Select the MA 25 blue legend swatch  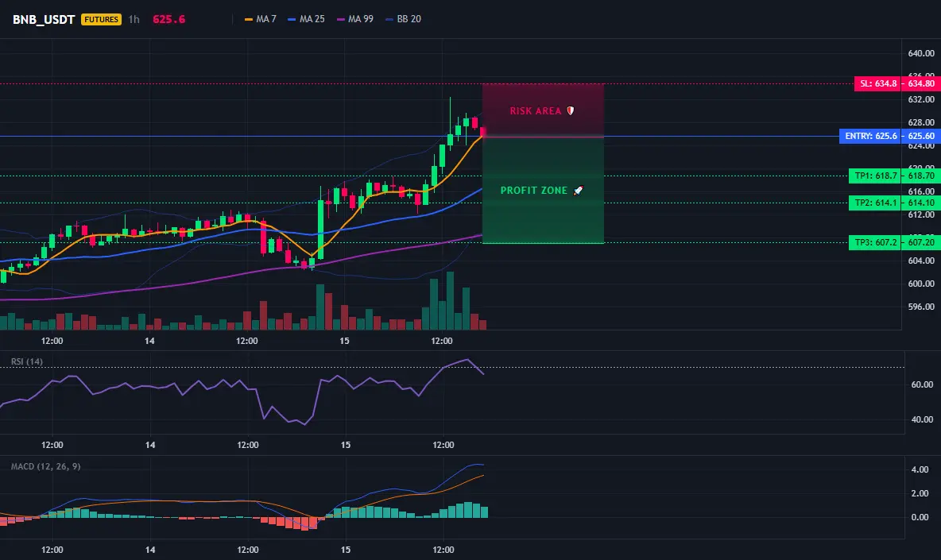coord(292,19)
